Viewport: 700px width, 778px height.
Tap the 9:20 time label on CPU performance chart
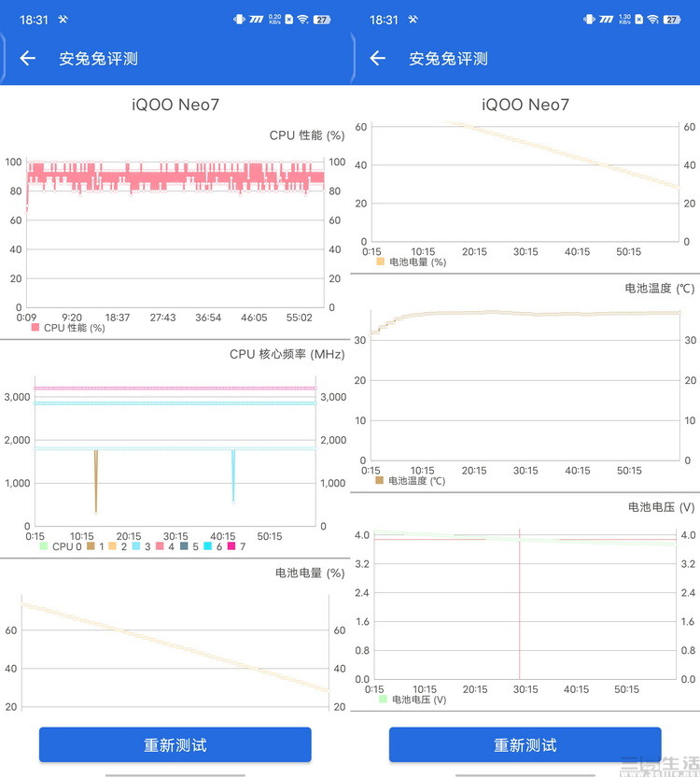click(72, 318)
